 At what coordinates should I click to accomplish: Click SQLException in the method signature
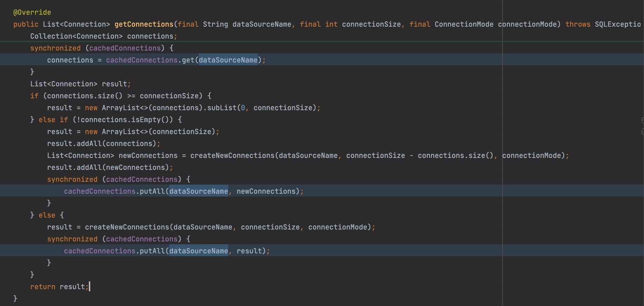(617, 24)
